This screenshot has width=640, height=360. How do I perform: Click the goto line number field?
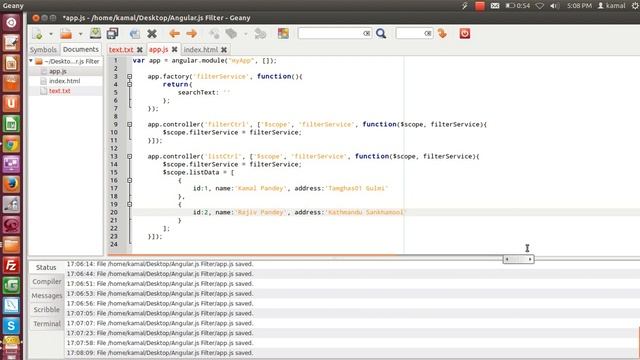[410, 33]
